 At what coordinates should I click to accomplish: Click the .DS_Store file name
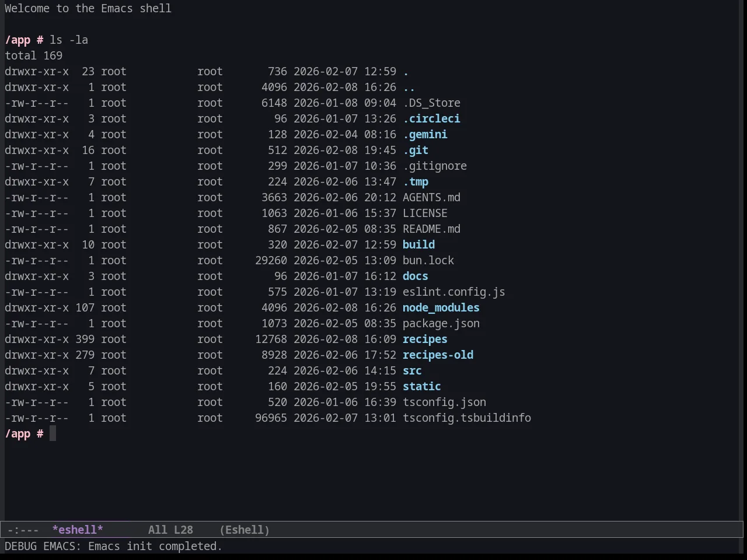431,103
